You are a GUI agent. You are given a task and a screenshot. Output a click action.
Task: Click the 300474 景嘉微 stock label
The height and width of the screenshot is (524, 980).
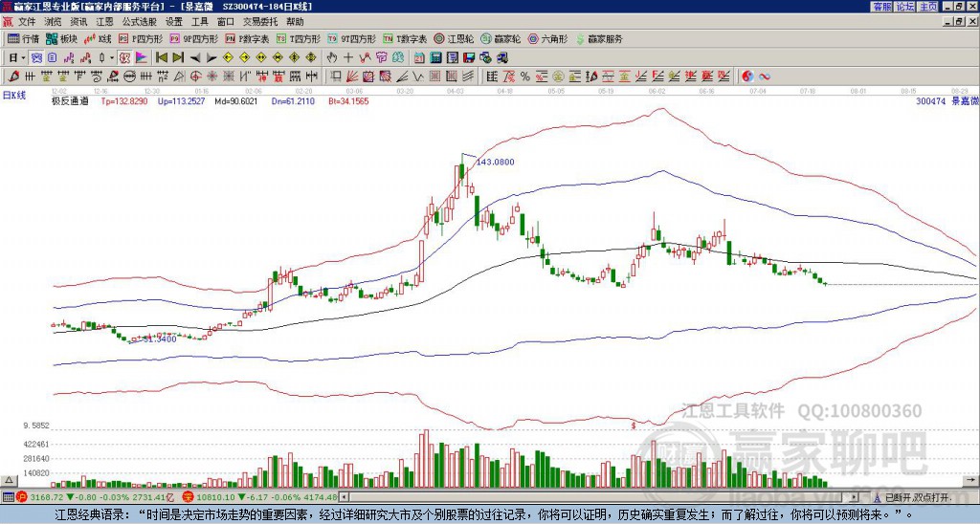[x=947, y=100]
